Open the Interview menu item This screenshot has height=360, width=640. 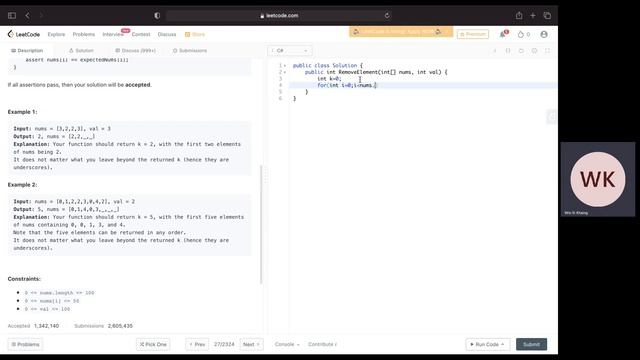[113, 34]
